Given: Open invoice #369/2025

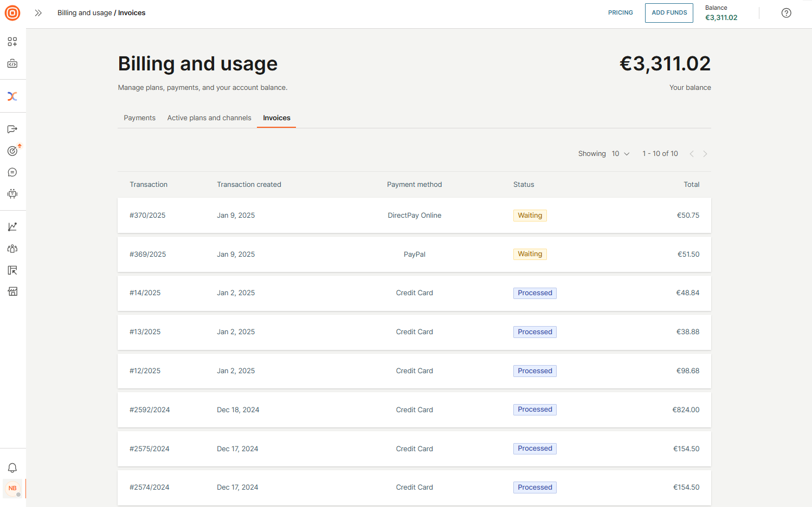Looking at the screenshot, I should click(x=414, y=254).
